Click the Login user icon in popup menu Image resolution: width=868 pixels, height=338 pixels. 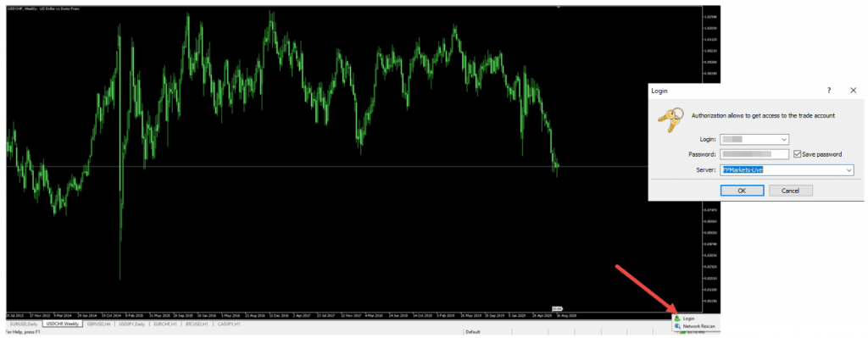pyautogui.click(x=677, y=319)
